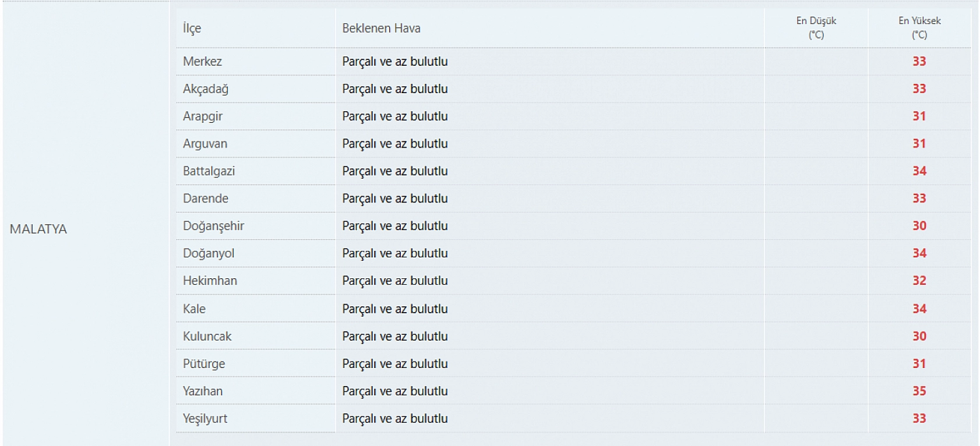The height and width of the screenshot is (446, 980).
Task: Select the Merkez district row
Action: (202, 61)
